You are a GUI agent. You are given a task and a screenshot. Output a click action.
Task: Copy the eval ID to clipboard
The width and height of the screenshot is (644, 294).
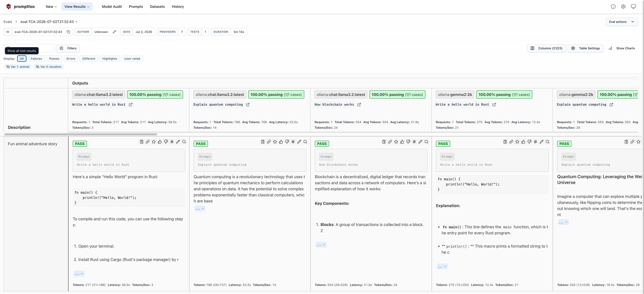pos(68,32)
